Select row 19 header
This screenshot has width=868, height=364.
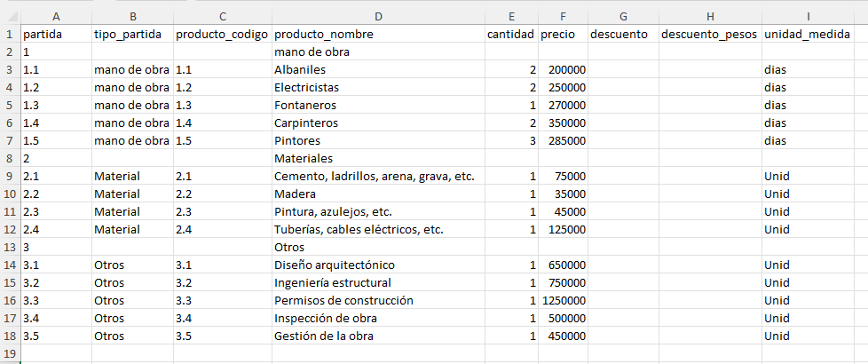10,353
